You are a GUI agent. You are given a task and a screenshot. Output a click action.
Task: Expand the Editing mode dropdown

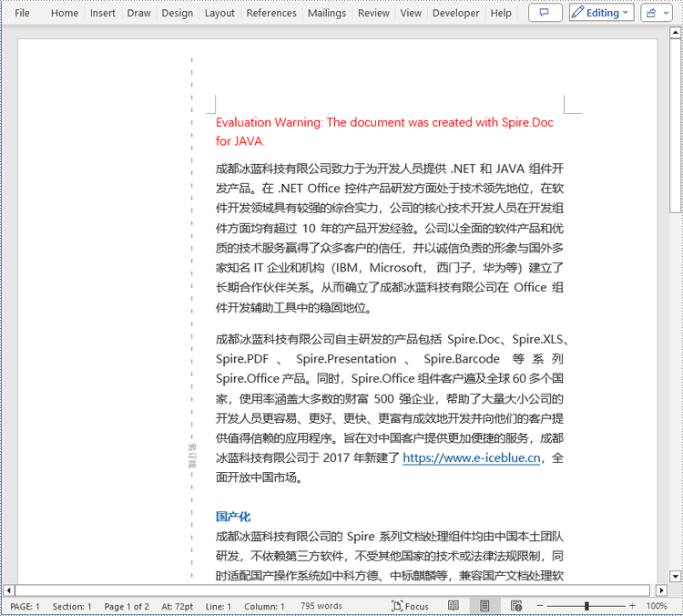(601, 13)
